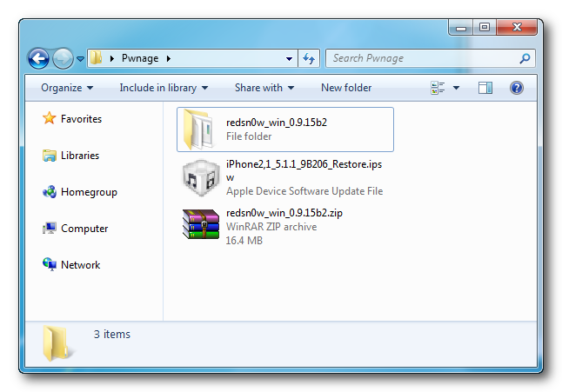
Task: Expand the arrow before Pwnage in address bar
Action: [x=112, y=58]
